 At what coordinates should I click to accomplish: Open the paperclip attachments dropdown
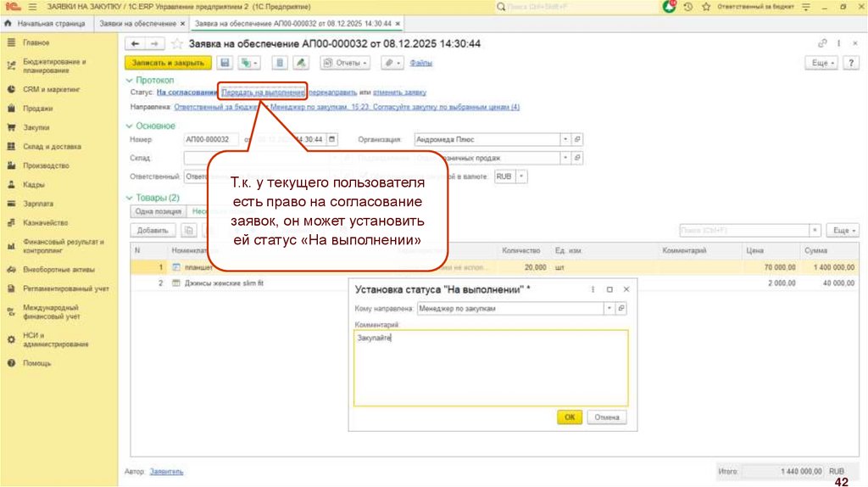(392, 63)
